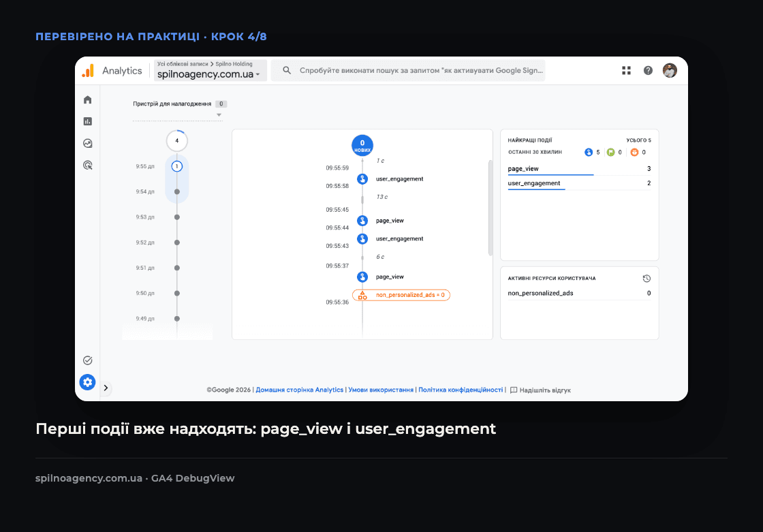This screenshot has height=532, width=763.
Task: Click the Analytics search field
Action: pos(408,71)
